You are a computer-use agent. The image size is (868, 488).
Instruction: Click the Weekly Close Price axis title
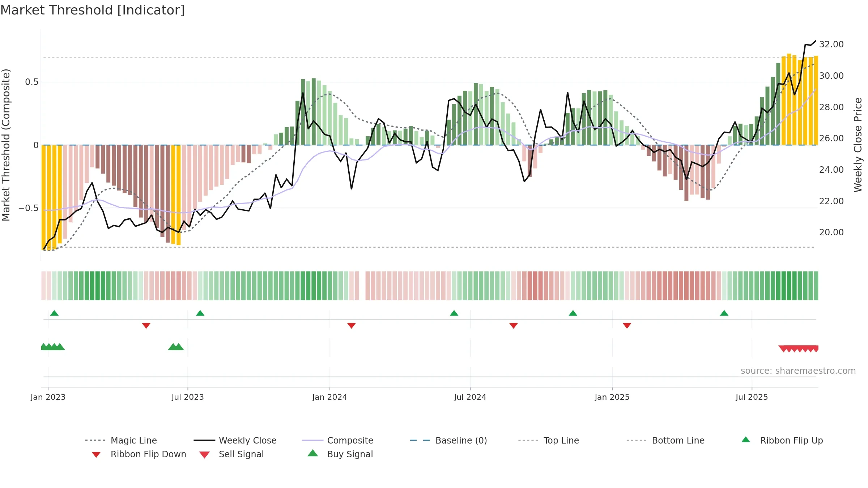pos(858,145)
